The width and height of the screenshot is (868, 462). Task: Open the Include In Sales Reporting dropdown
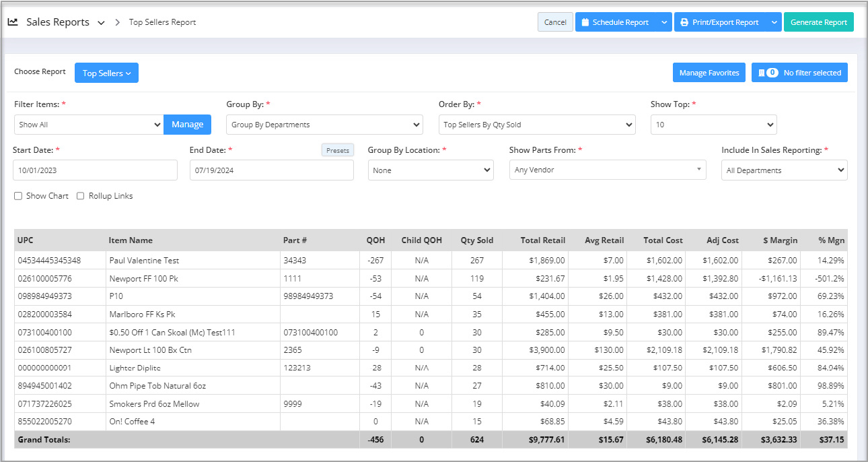785,170
